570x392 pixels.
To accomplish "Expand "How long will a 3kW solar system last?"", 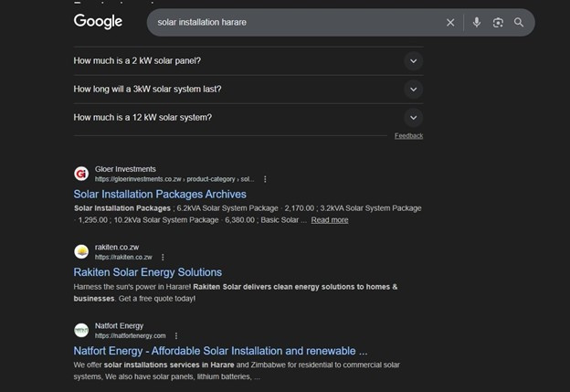I will point(413,90).
